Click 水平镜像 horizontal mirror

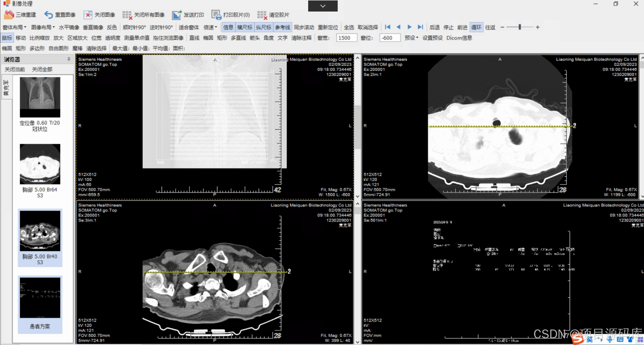(69, 27)
